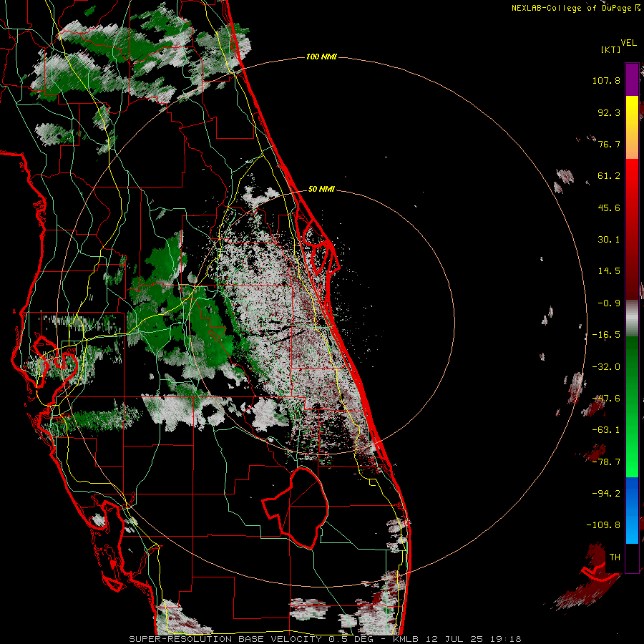644x644 pixels.
Task: Click the VEL legend heading
Action: click(629, 43)
